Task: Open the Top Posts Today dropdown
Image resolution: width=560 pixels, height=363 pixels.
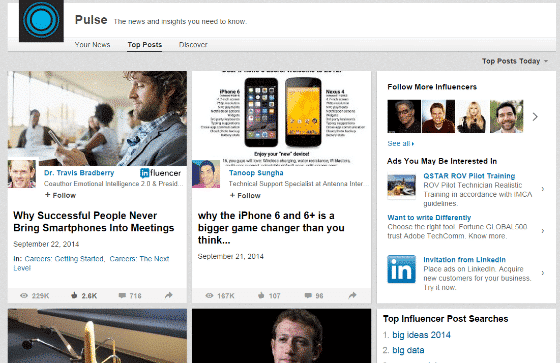Action: point(515,61)
